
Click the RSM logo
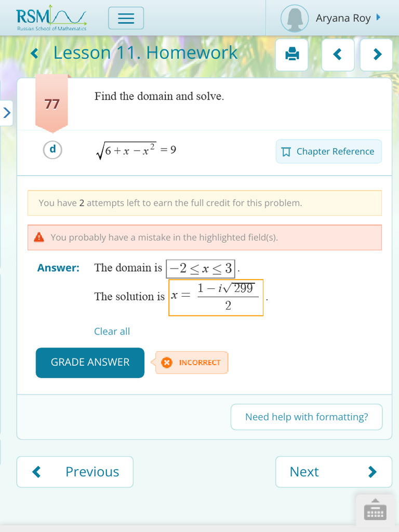(51, 19)
